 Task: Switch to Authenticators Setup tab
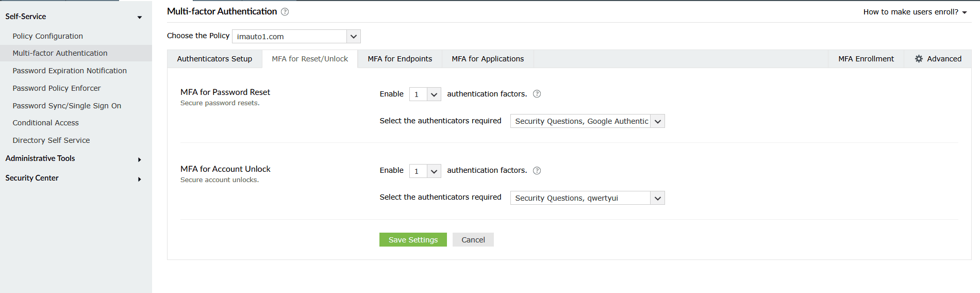tap(214, 59)
